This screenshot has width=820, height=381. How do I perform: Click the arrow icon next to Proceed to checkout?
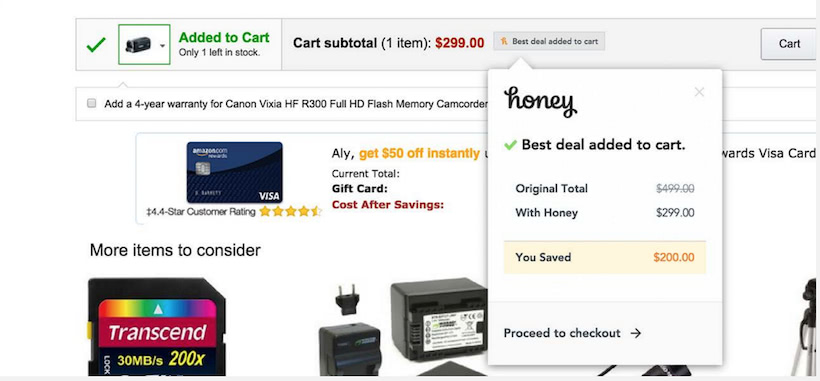point(635,333)
